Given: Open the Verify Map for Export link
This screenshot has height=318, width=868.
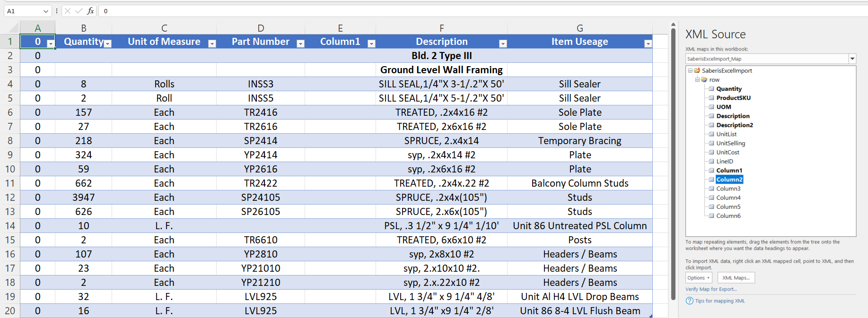Looking at the screenshot, I should (x=711, y=289).
